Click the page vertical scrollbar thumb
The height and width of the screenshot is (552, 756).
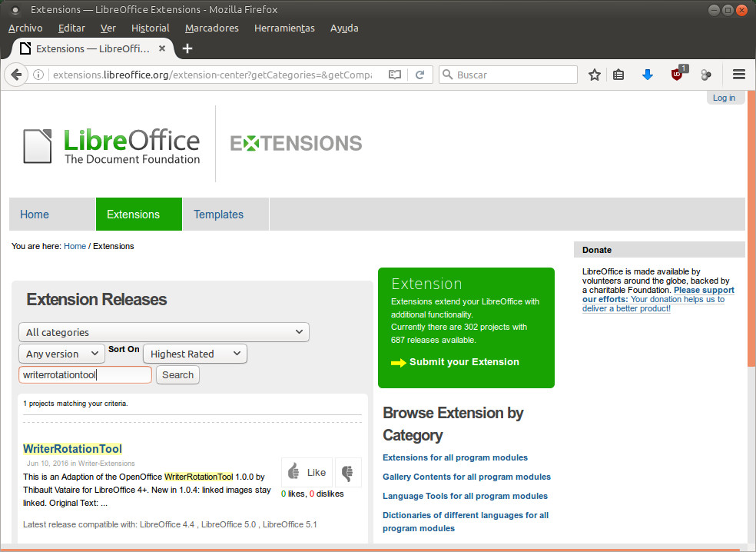tap(751, 229)
